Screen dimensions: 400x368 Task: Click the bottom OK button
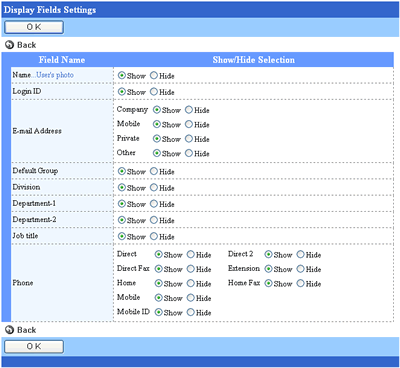[x=34, y=346]
